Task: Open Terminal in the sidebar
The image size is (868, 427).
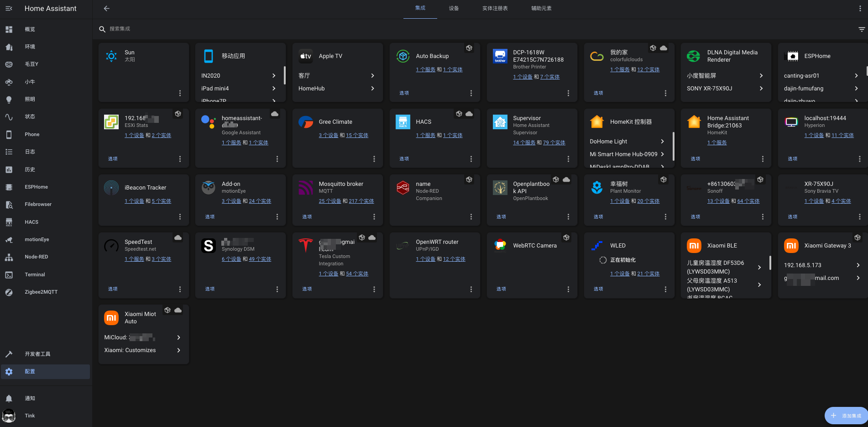Action: 46,274
